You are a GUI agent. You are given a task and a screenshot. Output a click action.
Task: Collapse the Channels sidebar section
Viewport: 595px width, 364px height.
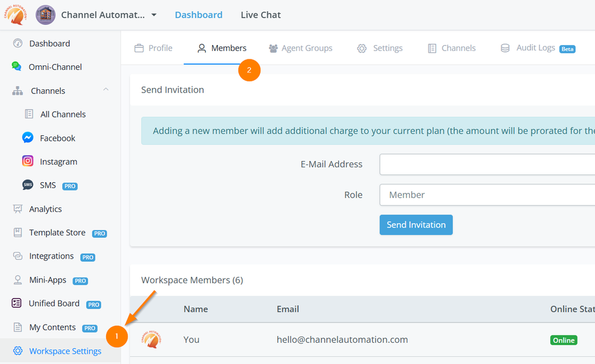106,90
